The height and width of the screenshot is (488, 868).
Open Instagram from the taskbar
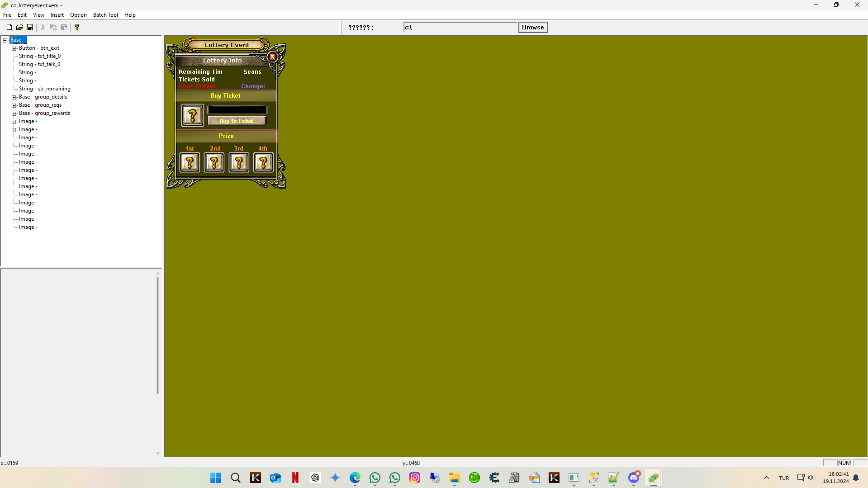(414, 478)
